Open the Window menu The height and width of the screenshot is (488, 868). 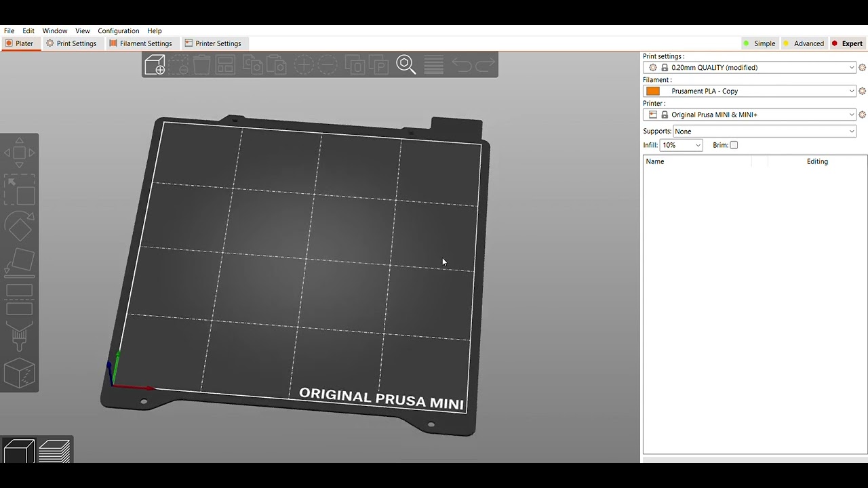coord(55,30)
